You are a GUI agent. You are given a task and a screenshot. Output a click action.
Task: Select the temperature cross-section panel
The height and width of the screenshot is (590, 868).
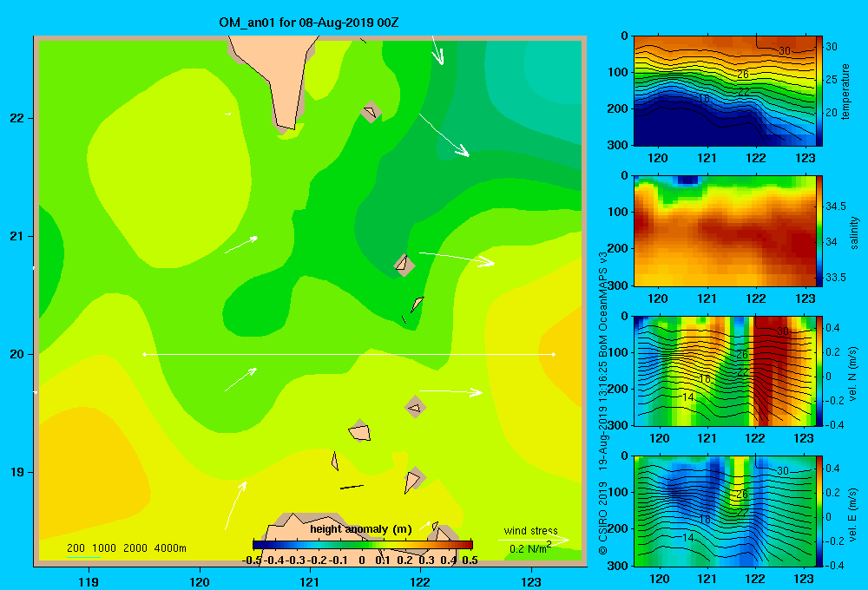click(x=724, y=91)
